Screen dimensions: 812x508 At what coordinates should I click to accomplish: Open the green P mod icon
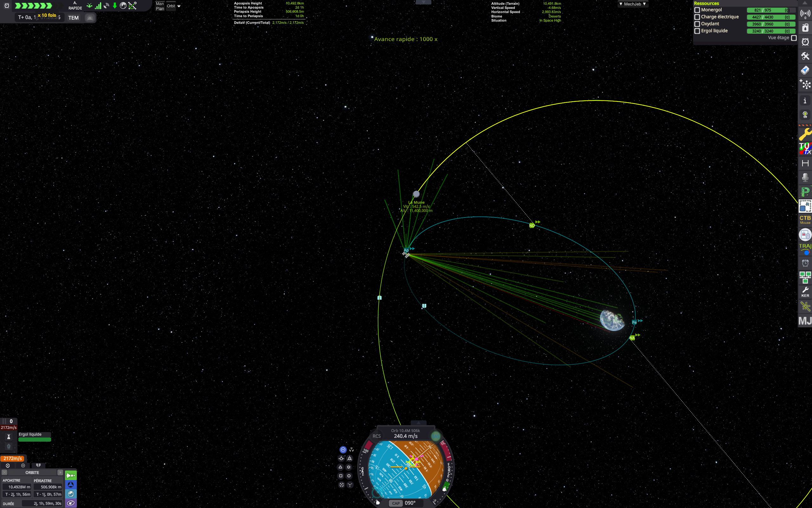pyautogui.click(x=805, y=192)
